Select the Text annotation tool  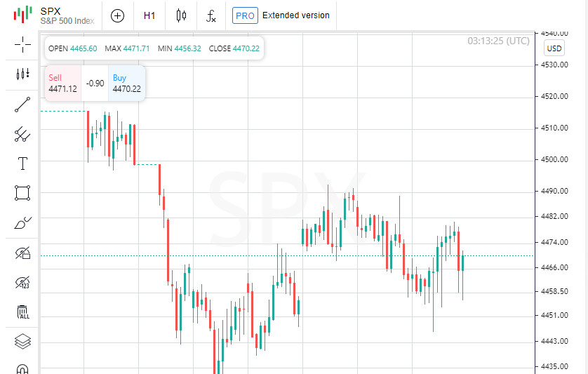click(x=22, y=163)
